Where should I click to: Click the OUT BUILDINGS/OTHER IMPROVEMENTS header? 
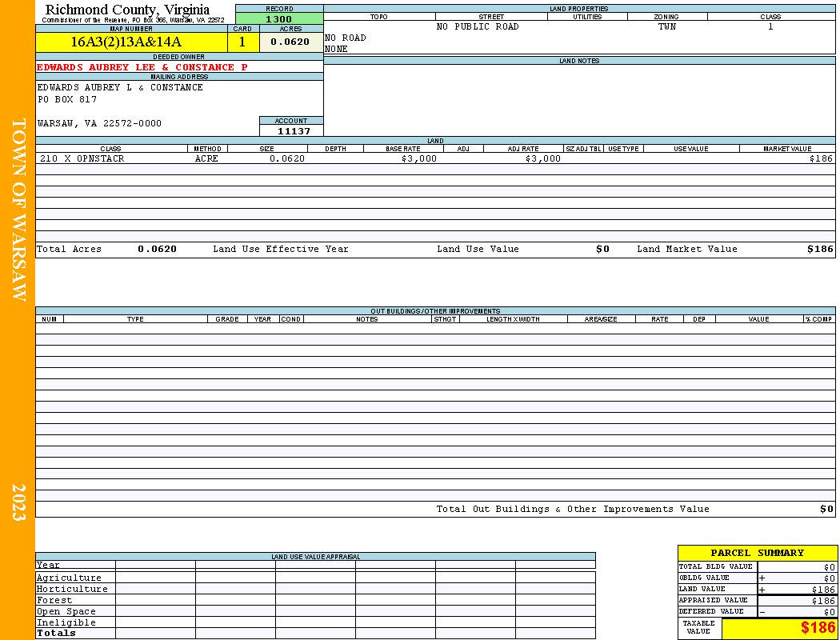[x=435, y=311]
